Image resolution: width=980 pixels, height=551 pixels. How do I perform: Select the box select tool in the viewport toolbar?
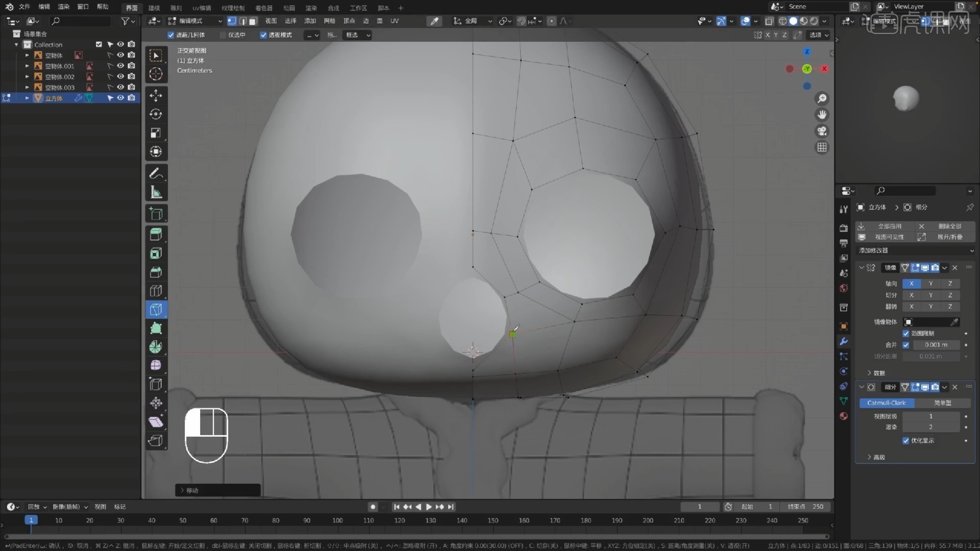click(x=156, y=55)
